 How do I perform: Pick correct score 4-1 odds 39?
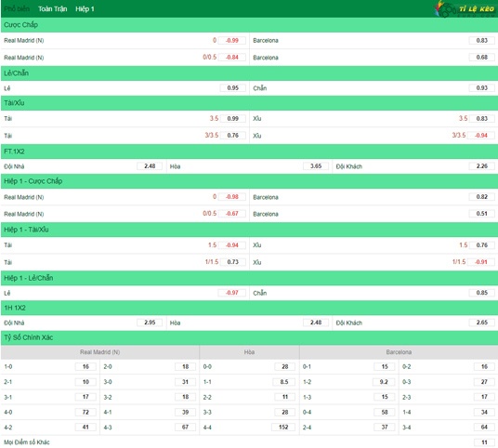click(x=185, y=412)
